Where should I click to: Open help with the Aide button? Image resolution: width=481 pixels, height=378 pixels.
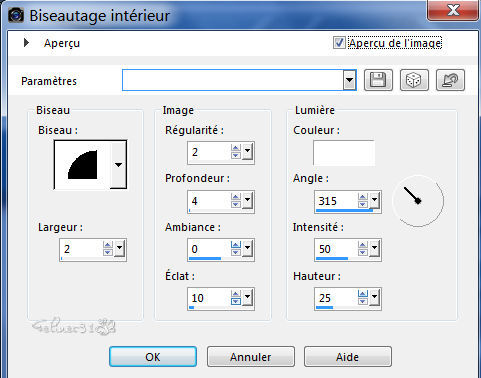pyautogui.click(x=348, y=357)
